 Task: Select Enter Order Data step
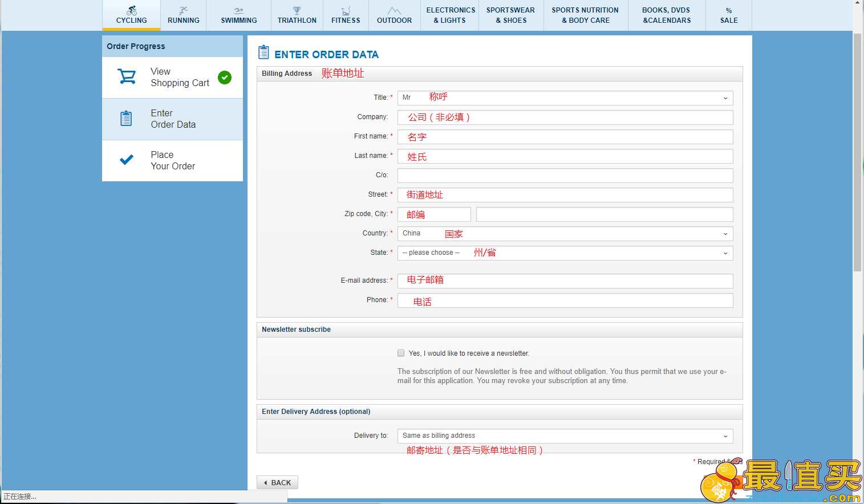pyautogui.click(x=172, y=119)
